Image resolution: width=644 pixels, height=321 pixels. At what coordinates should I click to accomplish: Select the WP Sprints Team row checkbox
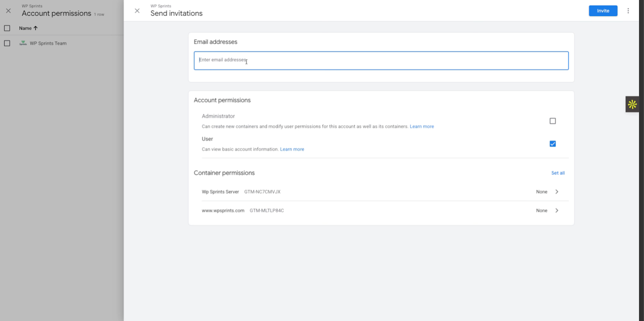click(7, 43)
